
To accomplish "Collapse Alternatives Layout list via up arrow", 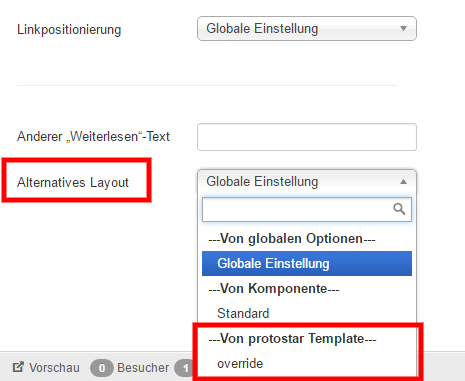I will coord(403,182).
